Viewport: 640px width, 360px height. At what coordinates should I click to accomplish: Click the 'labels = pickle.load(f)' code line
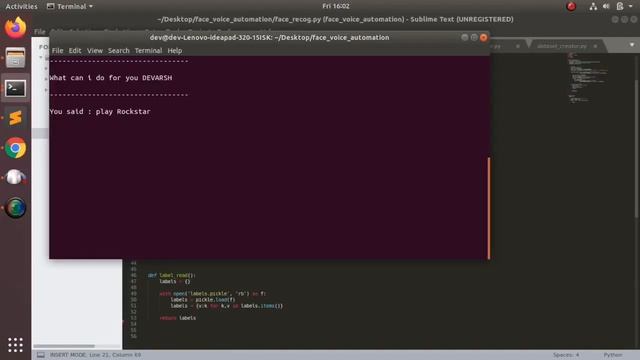pyautogui.click(x=203, y=300)
